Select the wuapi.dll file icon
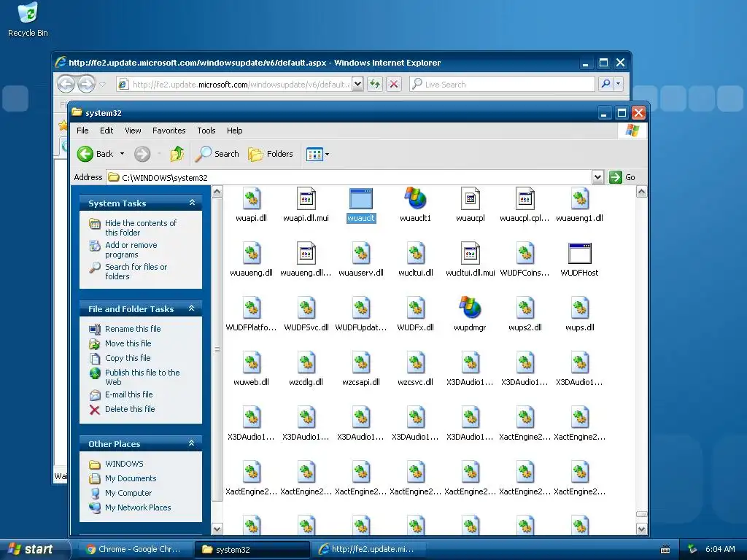The image size is (747, 560). tap(251, 198)
